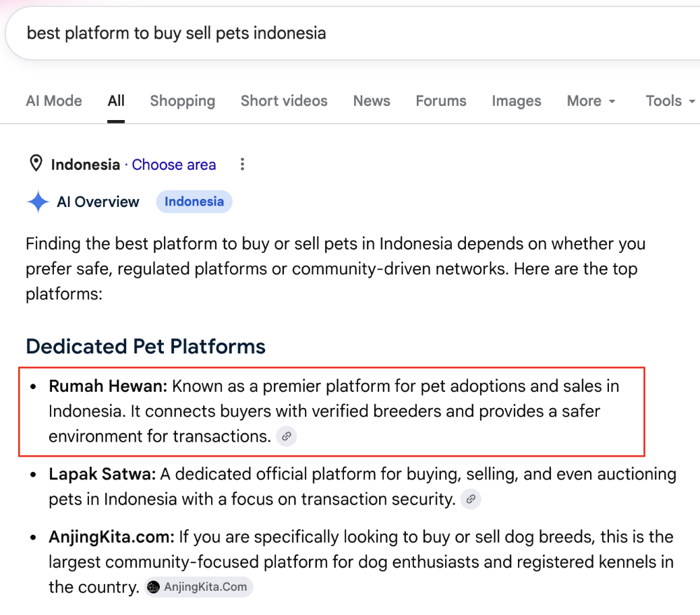The width and height of the screenshot is (700, 615).
Task: Click the bold Rumah Hewan text
Action: [x=108, y=386]
